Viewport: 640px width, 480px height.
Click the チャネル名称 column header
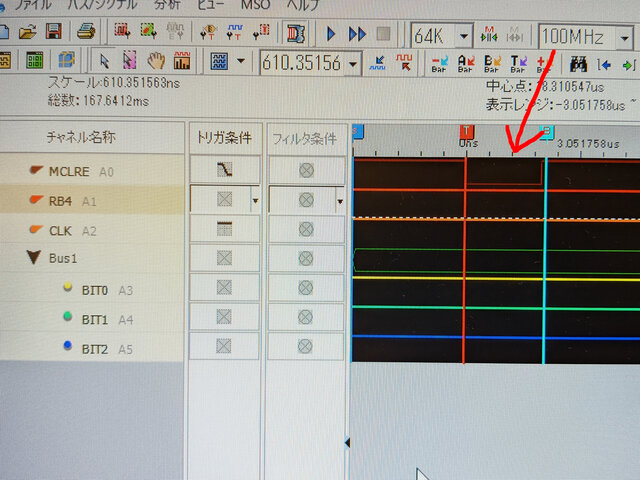[92, 137]
